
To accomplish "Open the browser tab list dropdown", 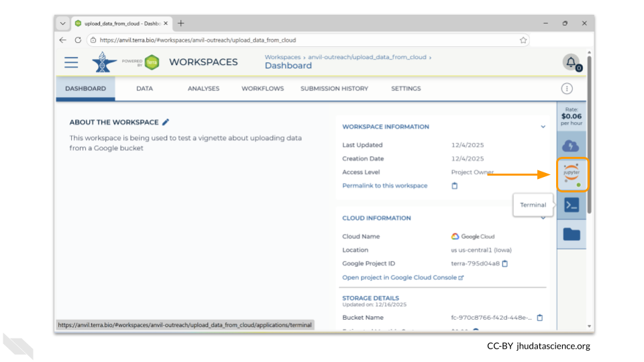I will [63, 23].
